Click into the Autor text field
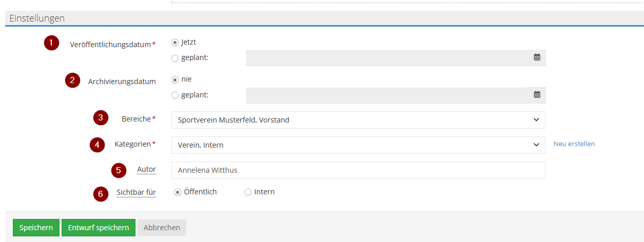 [358, 170]
